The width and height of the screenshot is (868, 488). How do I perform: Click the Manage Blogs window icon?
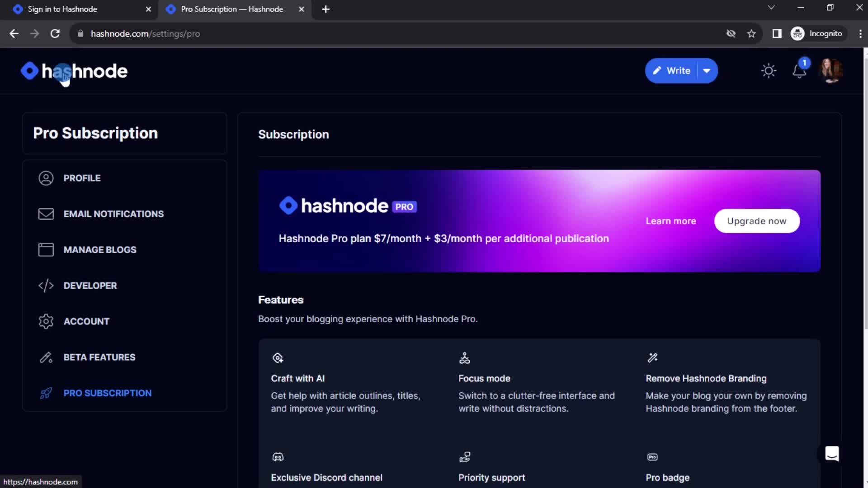pos(46,249)
